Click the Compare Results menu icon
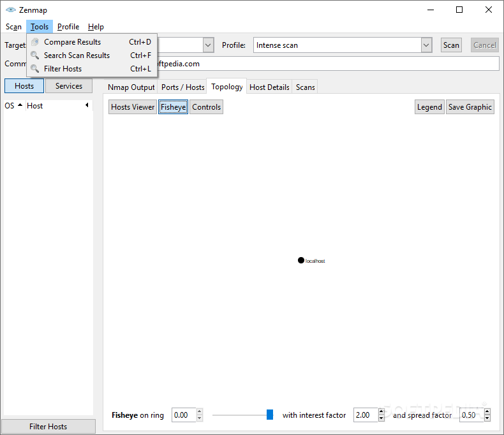The image size is (504, 435). click(35, 41)
